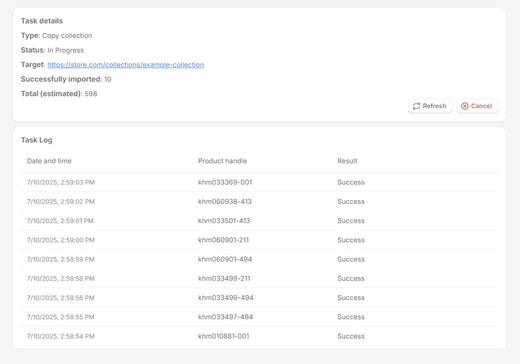The width and height of the screenshot is (520, 364).
Task: Click the Result column header
Action: coord(347,161)
